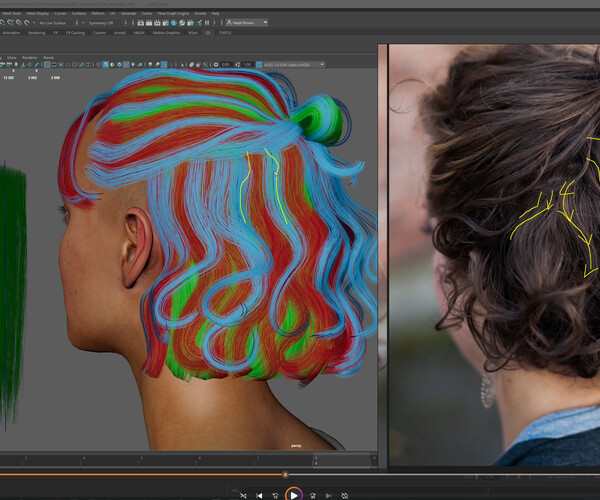Click the step-forward icon right of Play
Image resolution: width=600 pixels, height=500 pixels.
point(312,494)
